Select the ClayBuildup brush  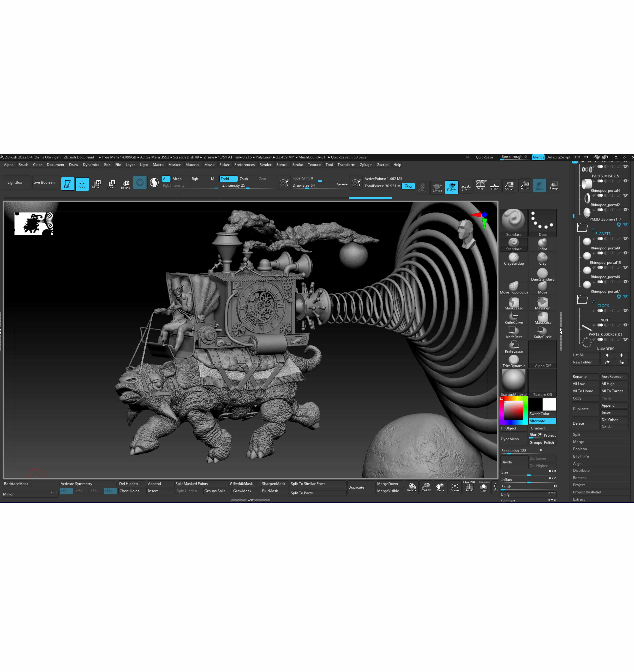(514, 259)
